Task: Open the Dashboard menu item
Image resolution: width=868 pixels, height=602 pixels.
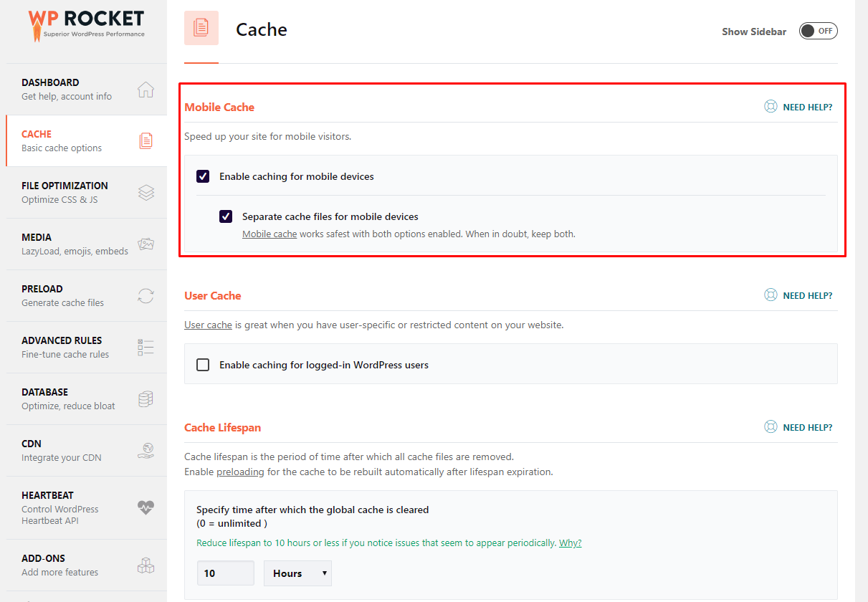Action: (x=86, y=90)
